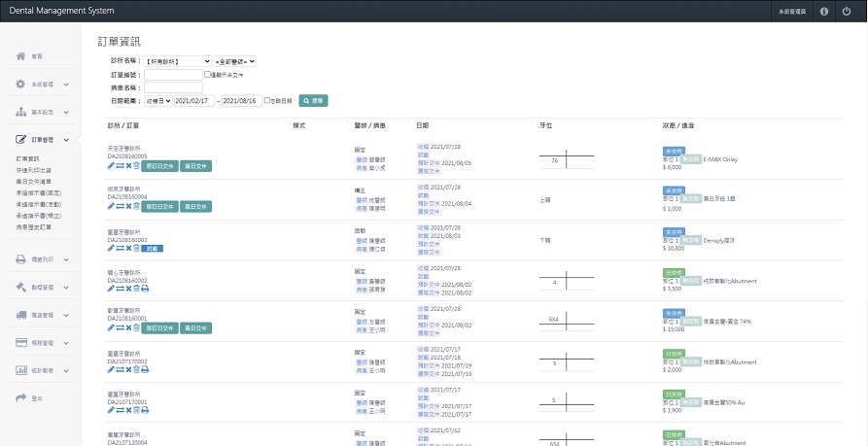Screen dimensions: 868x446
Task: Open the home icon in the sidebar
Action: [21, 56]
